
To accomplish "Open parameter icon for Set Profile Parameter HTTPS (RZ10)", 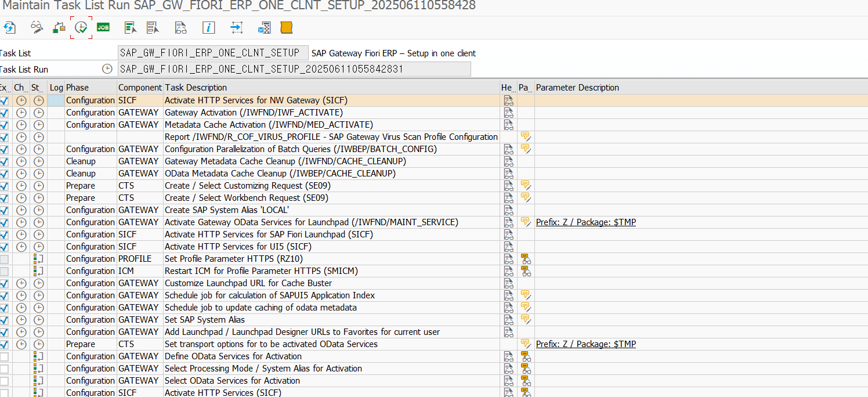I will point(526,259).
